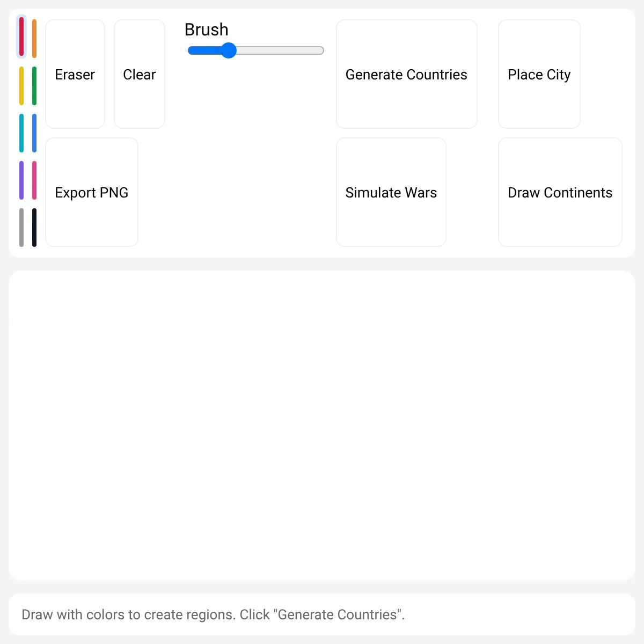Enable Place City mode
Image resolution: width=644 pixels, height=644 pixels.
539,74
